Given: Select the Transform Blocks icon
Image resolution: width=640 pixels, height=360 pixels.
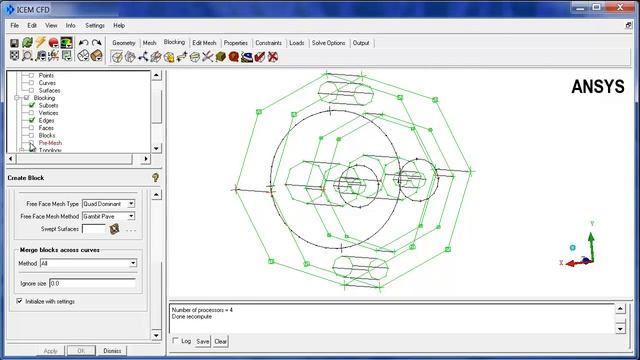Looking at the screenshot, I should point(195,57).
